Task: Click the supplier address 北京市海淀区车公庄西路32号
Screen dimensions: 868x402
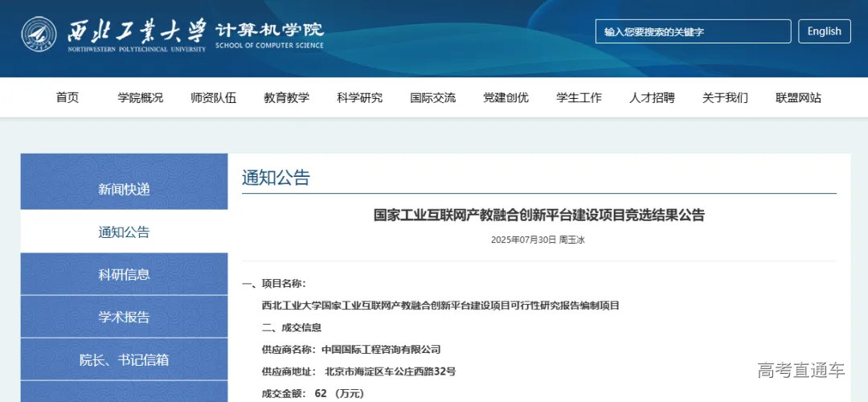Action: [x=391, y=371]
